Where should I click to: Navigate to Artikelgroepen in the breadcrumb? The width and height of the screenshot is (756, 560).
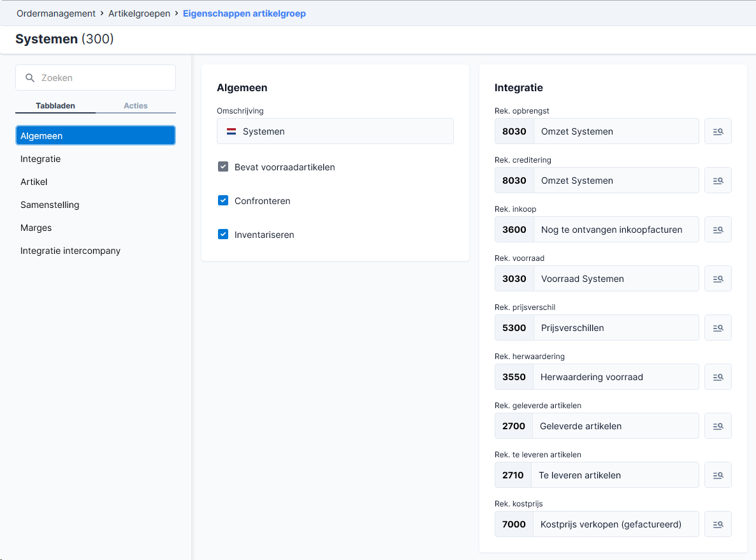click(x=139, y=13)
